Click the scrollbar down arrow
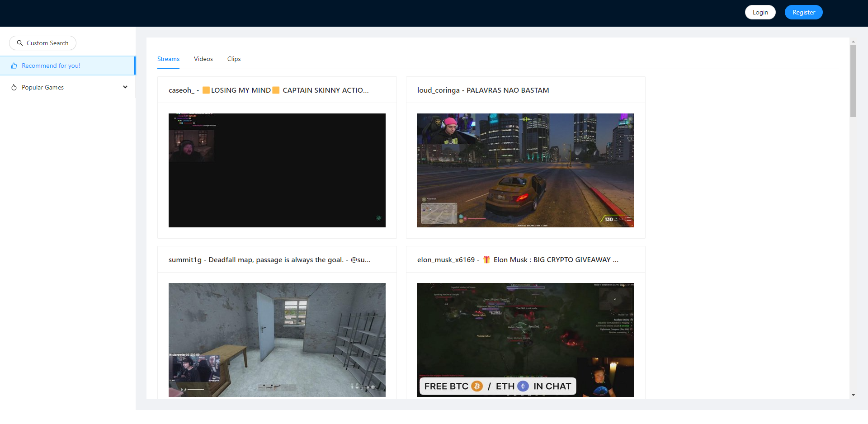The width and height of the screenshot is (868, 424). pos(853,395)
